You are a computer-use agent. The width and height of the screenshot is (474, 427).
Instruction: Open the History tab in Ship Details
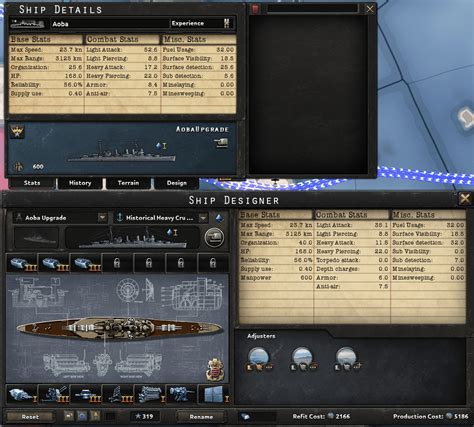click(x=80, y=183)
